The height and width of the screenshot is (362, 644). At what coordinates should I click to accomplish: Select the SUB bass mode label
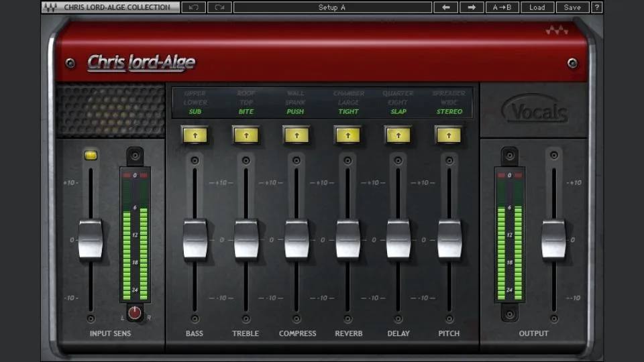click(x=195, y=112)
